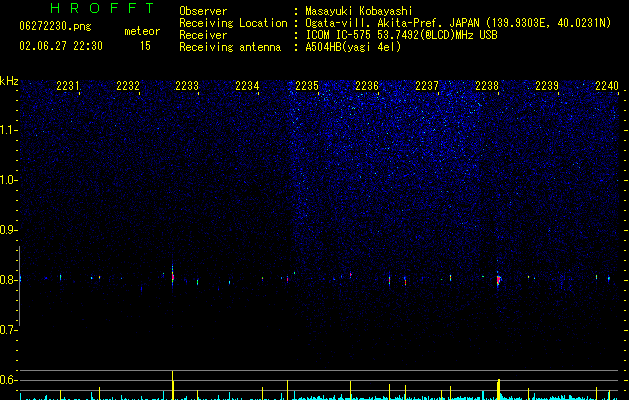Select the observer name Masayuki Kobayashi
Viewport: 629px width, 400px height.
[359, 11]
